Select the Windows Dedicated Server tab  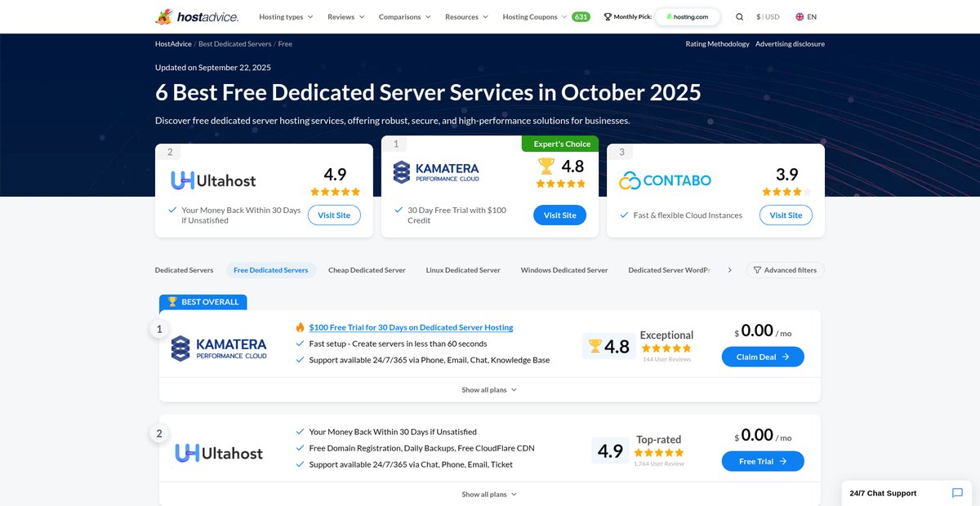coord(564,270)
